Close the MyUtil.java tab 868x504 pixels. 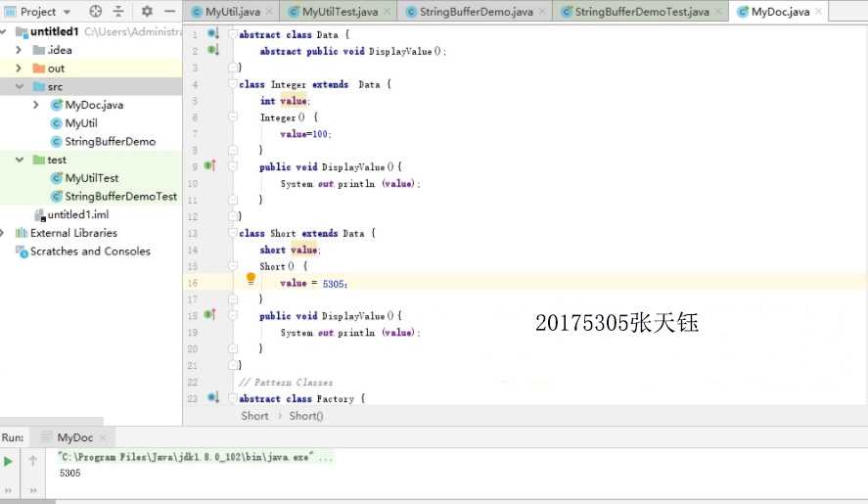pos(269,11)
